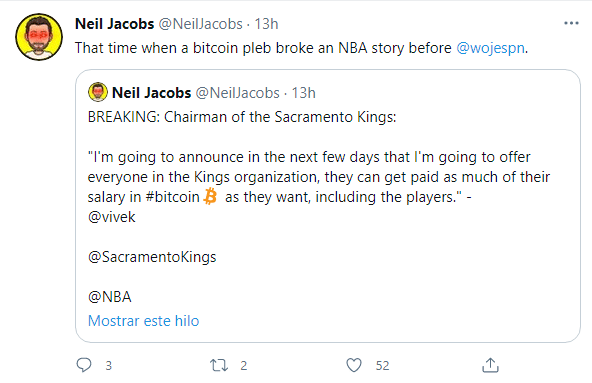Click the reply speech bubble icon

click(x=84, y=365)
